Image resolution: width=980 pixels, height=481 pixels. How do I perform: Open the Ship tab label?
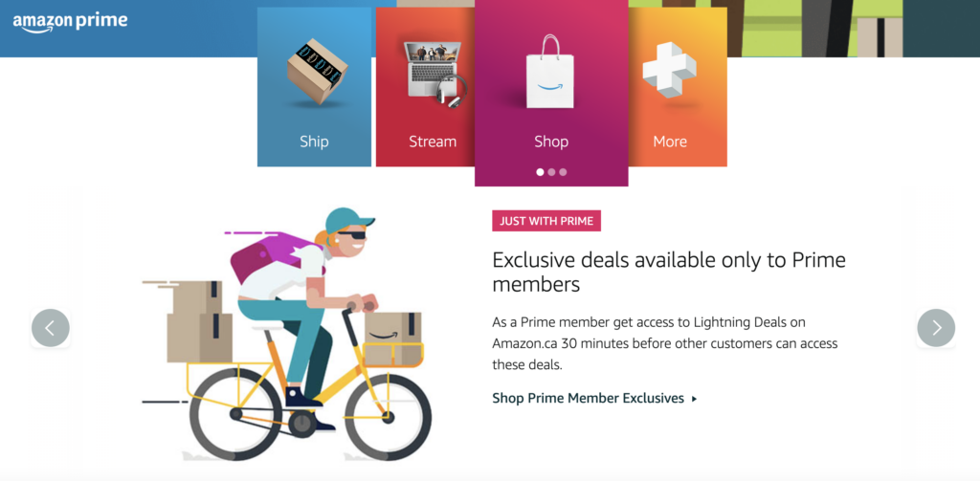[314, 142]
